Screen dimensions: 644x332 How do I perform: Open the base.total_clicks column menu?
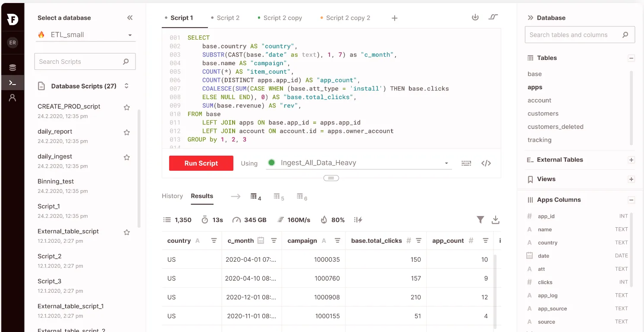point(418,241)
